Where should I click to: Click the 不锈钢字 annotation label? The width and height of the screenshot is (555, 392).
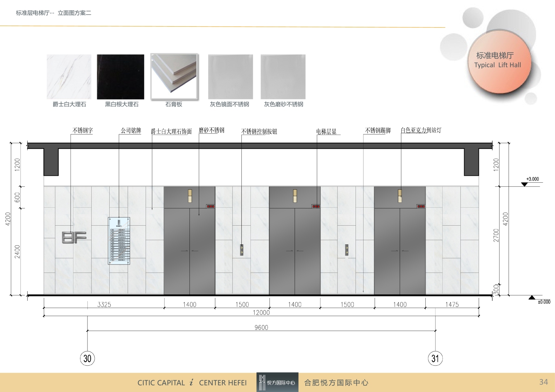point(83,130)
